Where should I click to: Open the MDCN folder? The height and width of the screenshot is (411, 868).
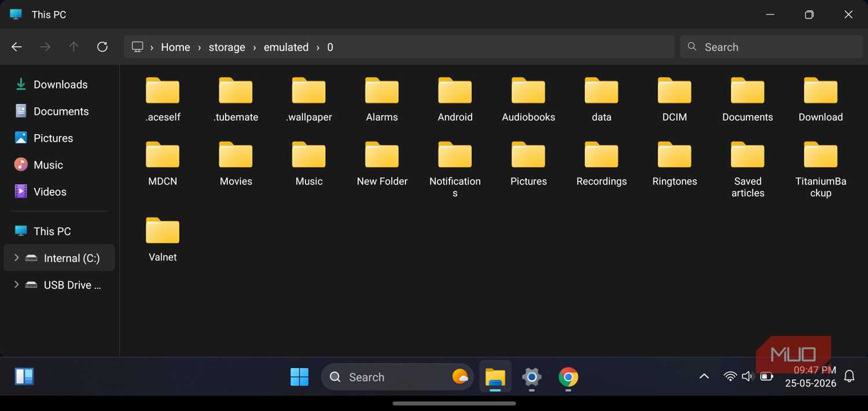[x=163, y=164]
